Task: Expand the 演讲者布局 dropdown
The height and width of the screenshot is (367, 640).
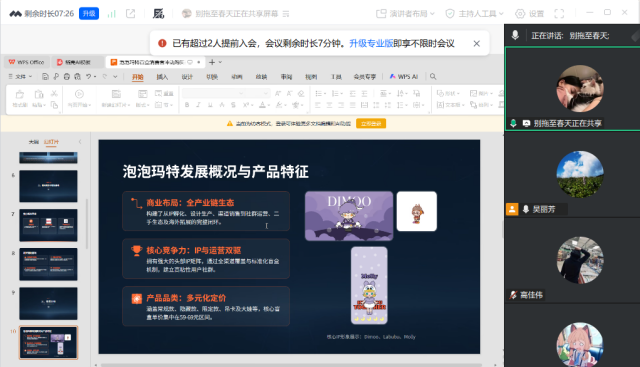Action: point(405,14)
